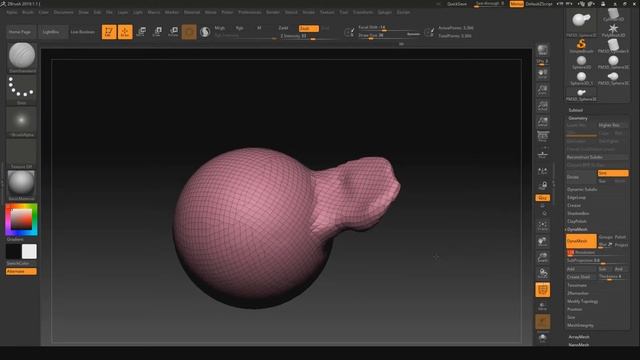The width and height of the screenshot is (640, 360).
Task: Toggle Local symmetry L.Sym icon
Action: [x=542, y=171]
